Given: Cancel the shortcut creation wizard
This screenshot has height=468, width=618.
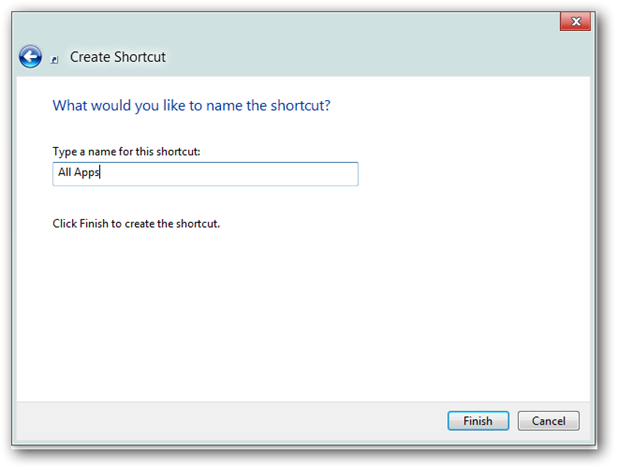Looking at the screenshot, I should [548, 421].
